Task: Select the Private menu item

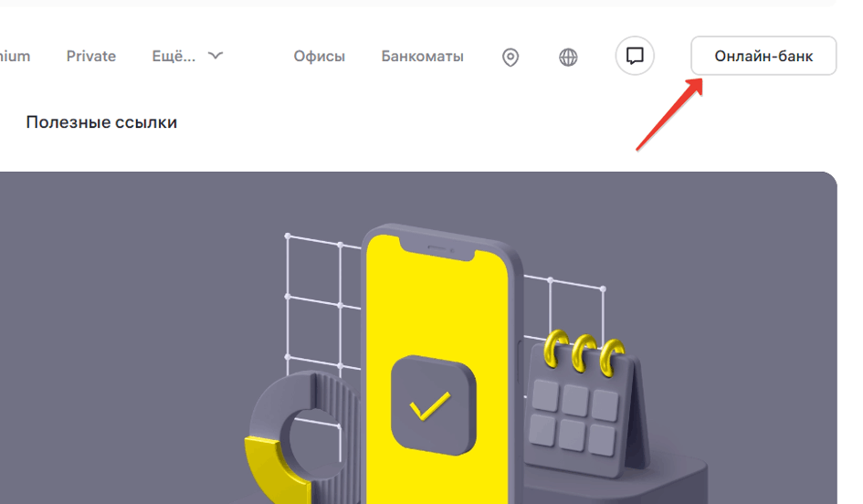Action: pos(90,56)
